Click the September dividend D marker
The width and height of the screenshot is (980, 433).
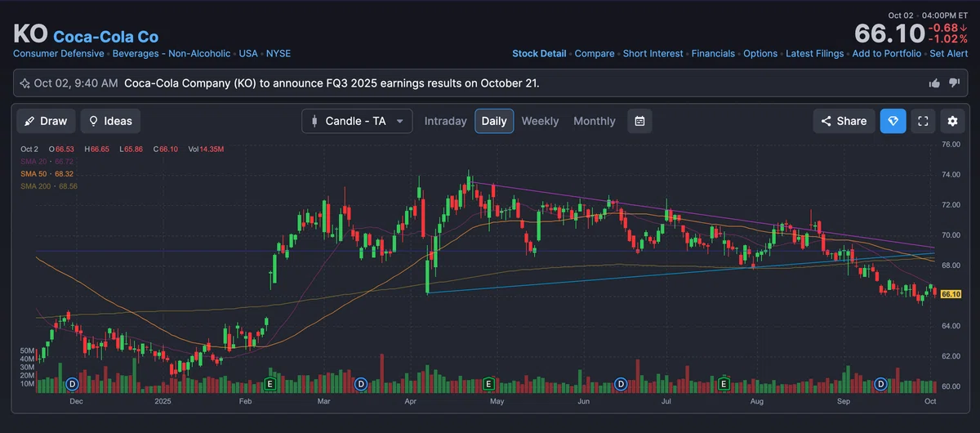tap(881, 383)
